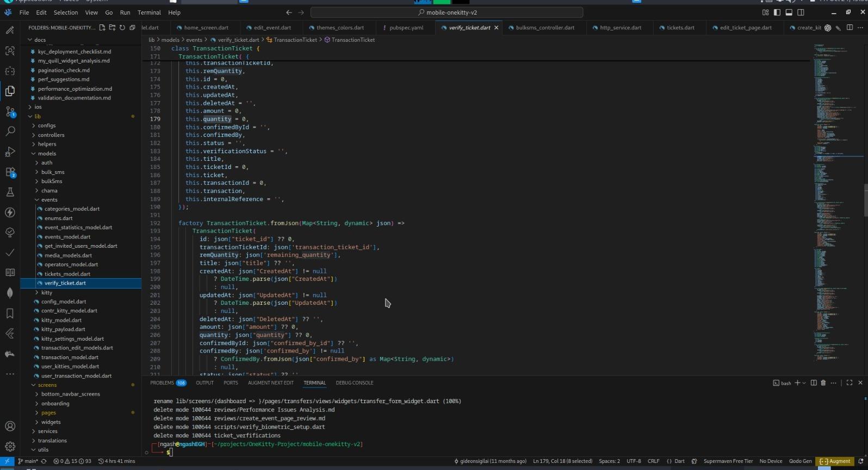Click the Augment status bar button
Screen dimensions: 868x470
[x=835, y=461]
